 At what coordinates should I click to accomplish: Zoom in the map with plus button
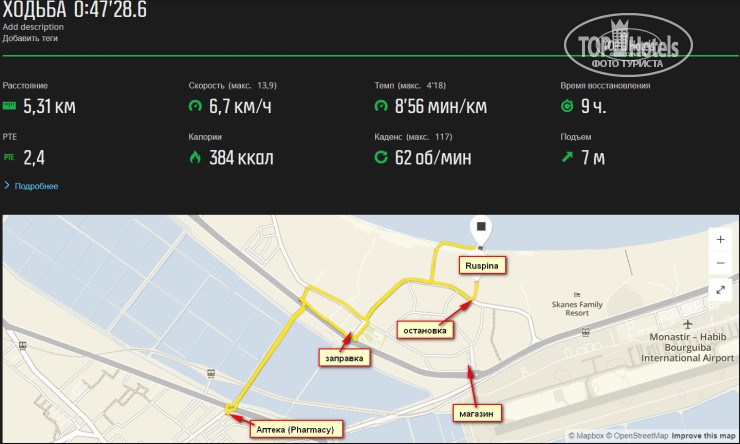tap(720, 240)
